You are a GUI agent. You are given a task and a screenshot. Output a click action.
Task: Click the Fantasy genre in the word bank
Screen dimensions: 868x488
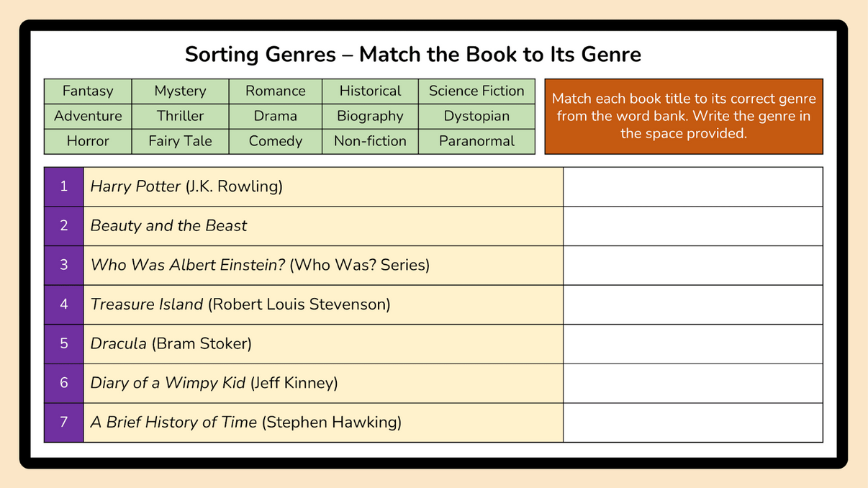pos(88,91)
